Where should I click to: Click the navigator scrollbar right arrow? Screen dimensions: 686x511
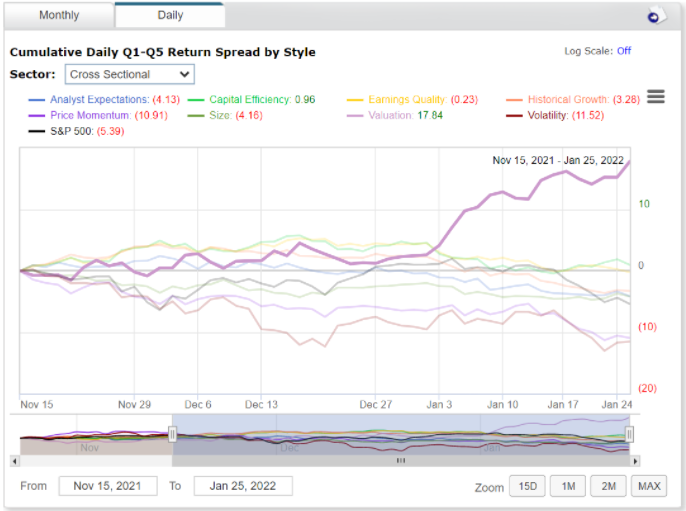point(634,461)
